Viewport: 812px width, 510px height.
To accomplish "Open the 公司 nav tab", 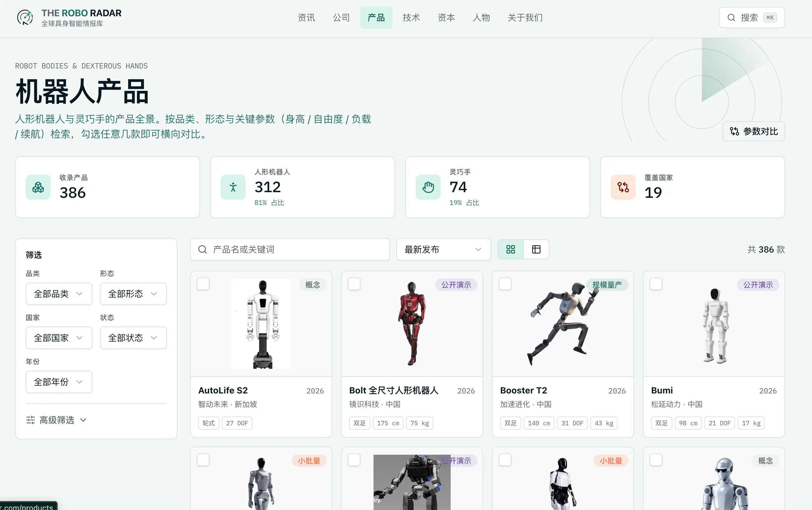I will (x=341, y=17).
